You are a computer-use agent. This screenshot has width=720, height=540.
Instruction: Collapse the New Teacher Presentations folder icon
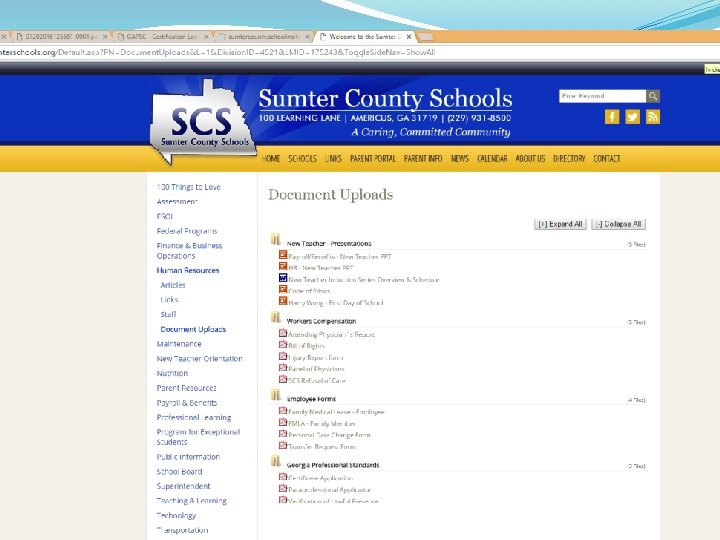click(276, 239)
